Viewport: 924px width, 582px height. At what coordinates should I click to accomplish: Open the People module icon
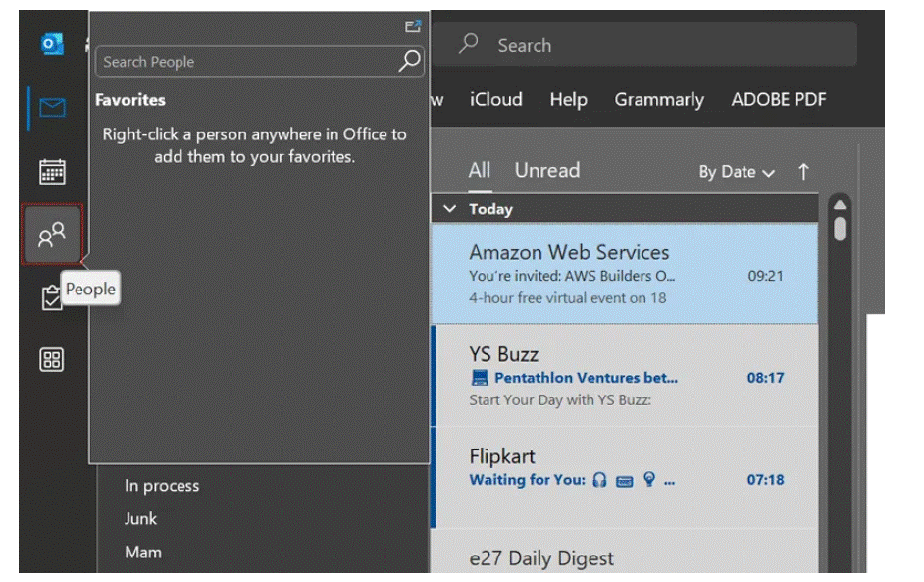tap(52, 235)
